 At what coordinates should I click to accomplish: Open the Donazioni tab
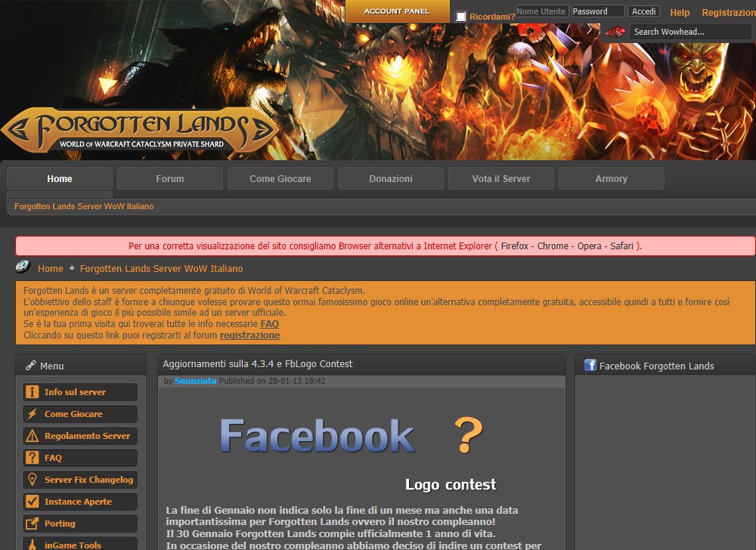(391, 179)
